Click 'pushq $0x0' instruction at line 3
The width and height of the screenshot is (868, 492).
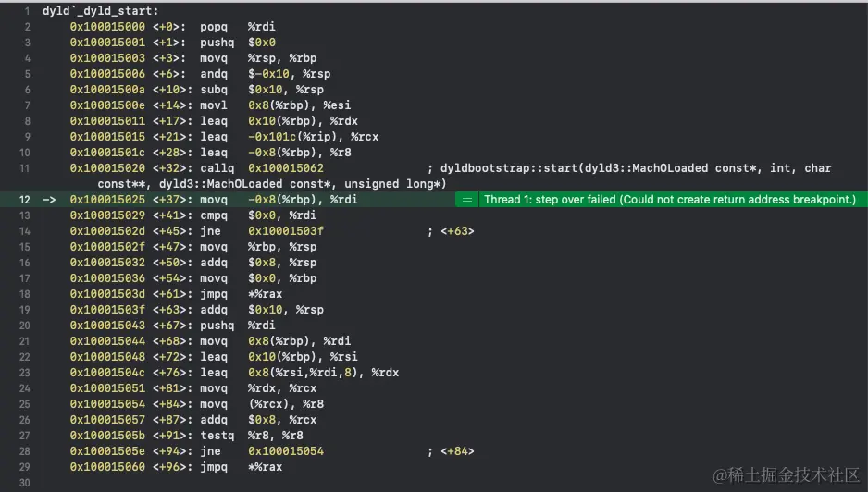(x=238, y=43)
